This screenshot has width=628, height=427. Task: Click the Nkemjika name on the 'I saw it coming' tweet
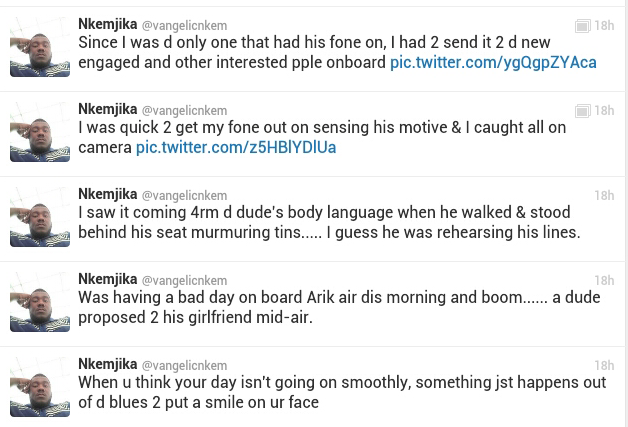coord(107,194)
